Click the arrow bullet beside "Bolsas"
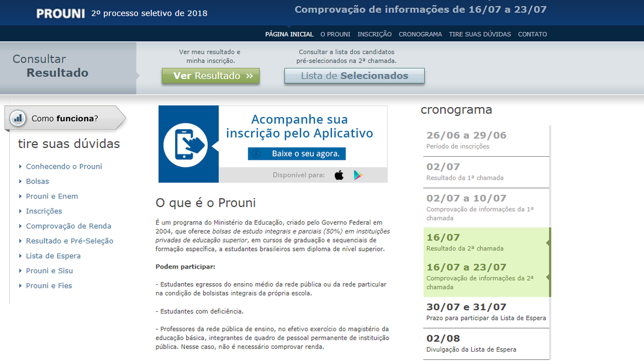644x361 pixels. [x=20, y=181]
